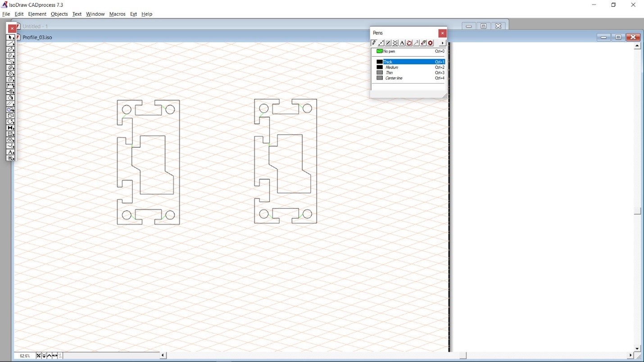Select the Polygon tool in toolbox
Viewport: 644px width, 362px height.
(10, 79)
